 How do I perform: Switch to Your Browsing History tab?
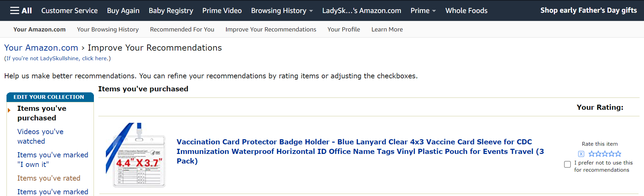pos(108,29)
